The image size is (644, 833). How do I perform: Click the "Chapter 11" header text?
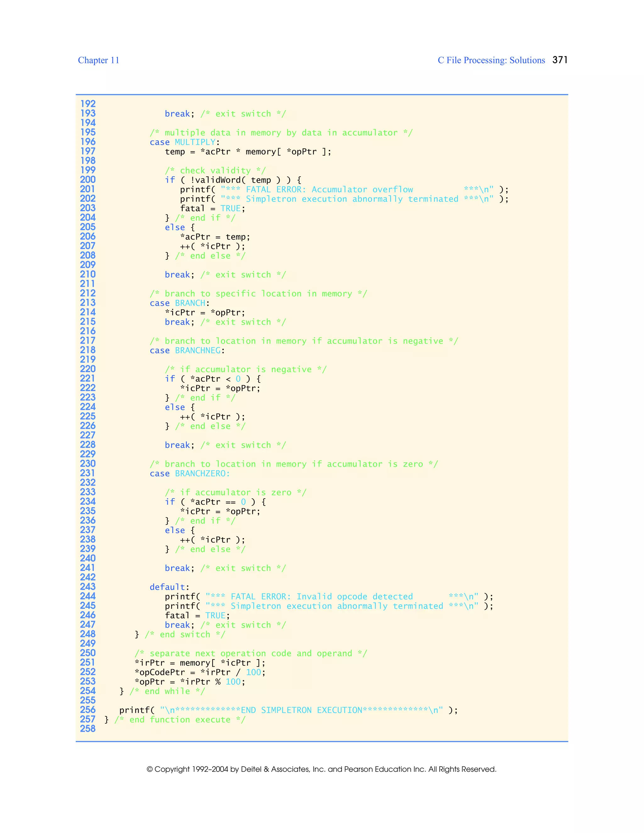[x=98, y=60]
